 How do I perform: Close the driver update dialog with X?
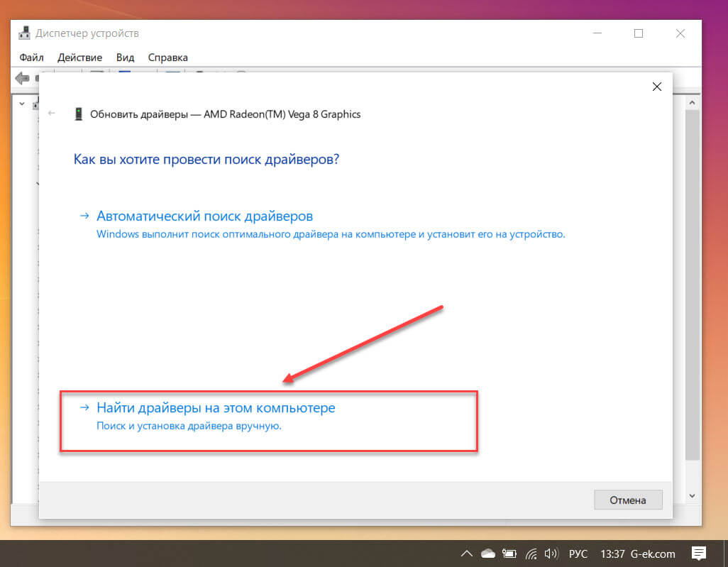[x=656, y=87]
